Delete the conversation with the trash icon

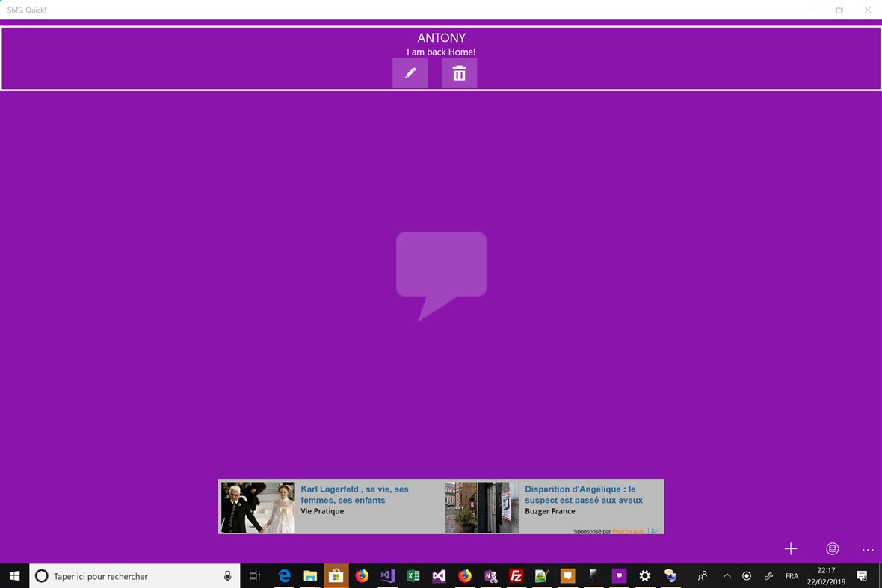458,72
